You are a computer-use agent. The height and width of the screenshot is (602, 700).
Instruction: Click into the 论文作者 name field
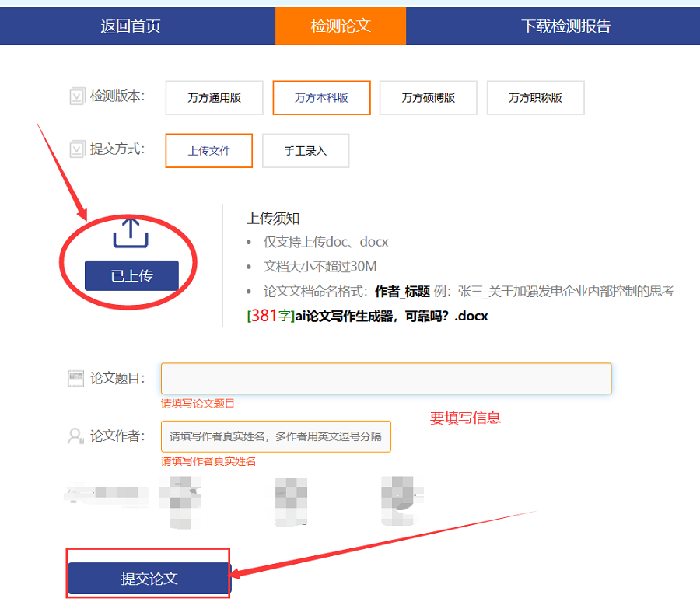point(275,436)
